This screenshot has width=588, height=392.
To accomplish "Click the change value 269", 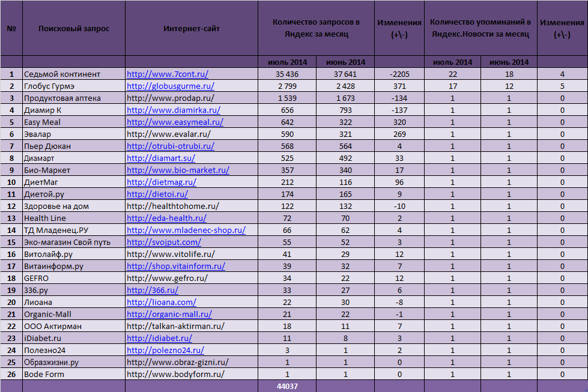I will 399,134.
